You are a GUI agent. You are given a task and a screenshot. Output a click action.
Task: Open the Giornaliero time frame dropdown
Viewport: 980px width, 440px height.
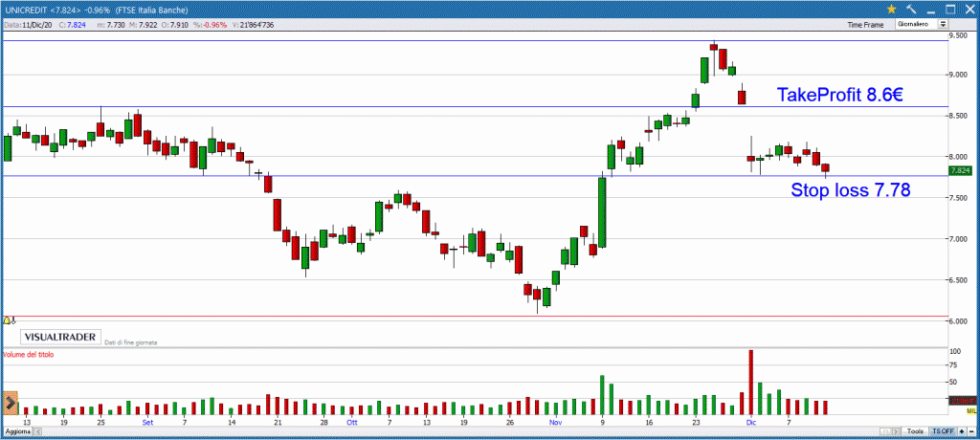922,24
